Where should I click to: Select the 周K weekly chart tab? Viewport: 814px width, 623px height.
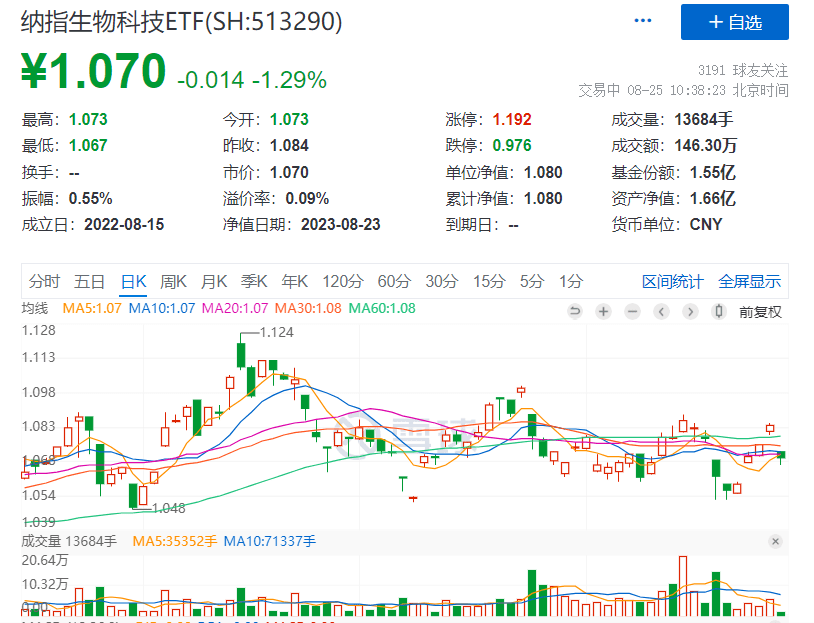[x=174, y=281]
